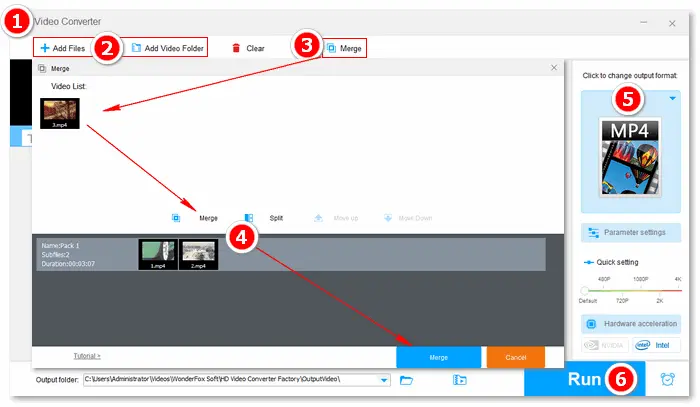Confirm with the blue Merge button

[438, 357]
